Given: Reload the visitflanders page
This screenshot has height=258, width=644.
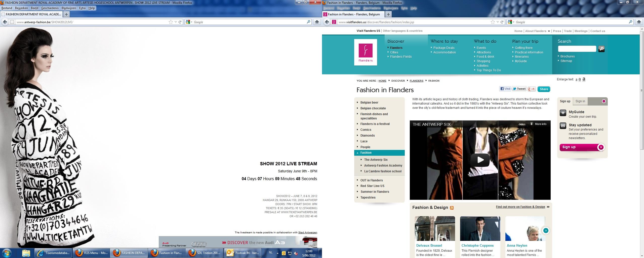Looking at the screenshot, I should 502,22.
